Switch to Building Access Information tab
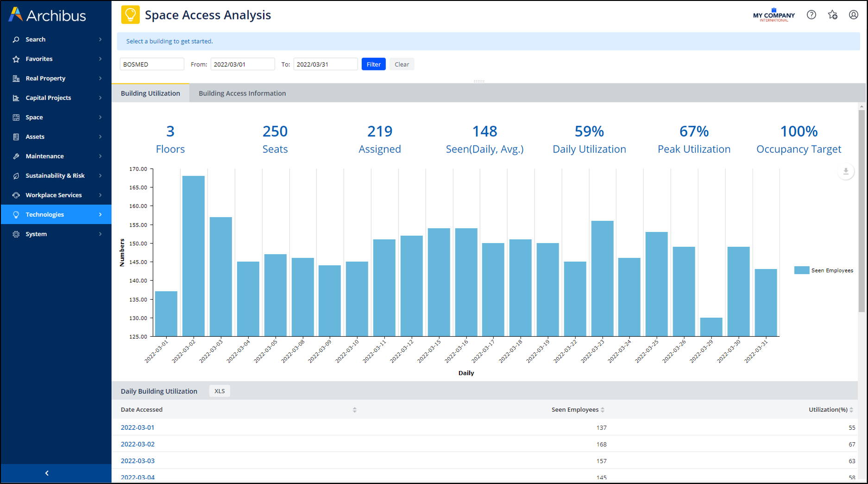Image resolution: width=868 pixels, height=484 pixels. point(242,93)
